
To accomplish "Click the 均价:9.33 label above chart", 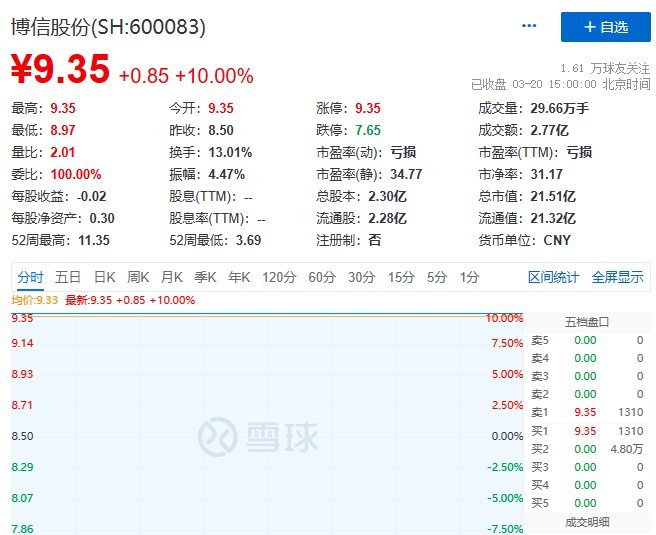I will coord(34,300).
